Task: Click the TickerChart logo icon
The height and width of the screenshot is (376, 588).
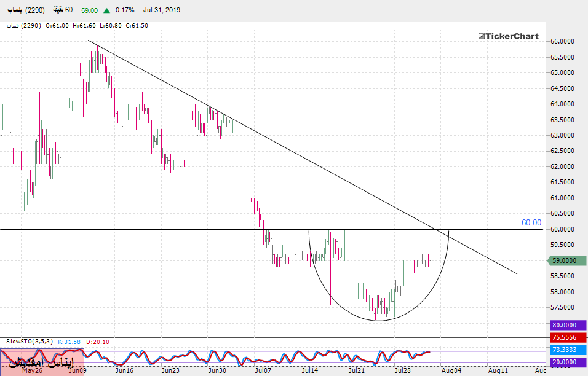Action: point(482,37)
